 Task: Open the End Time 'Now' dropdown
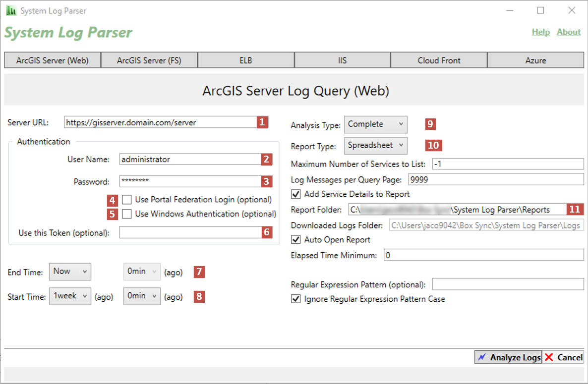(x=70, y=272)
